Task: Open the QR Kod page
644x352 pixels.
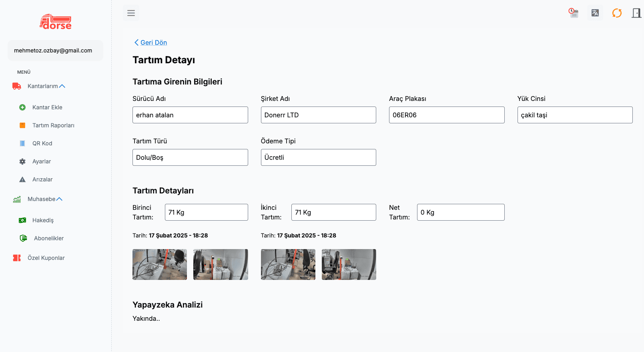Action: coord(42,143)
